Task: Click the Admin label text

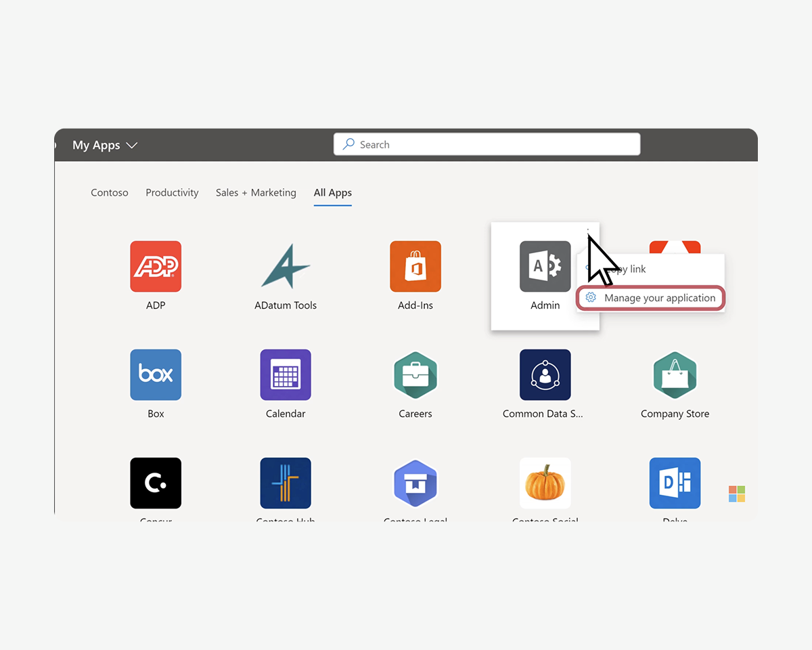Action: 545,305
